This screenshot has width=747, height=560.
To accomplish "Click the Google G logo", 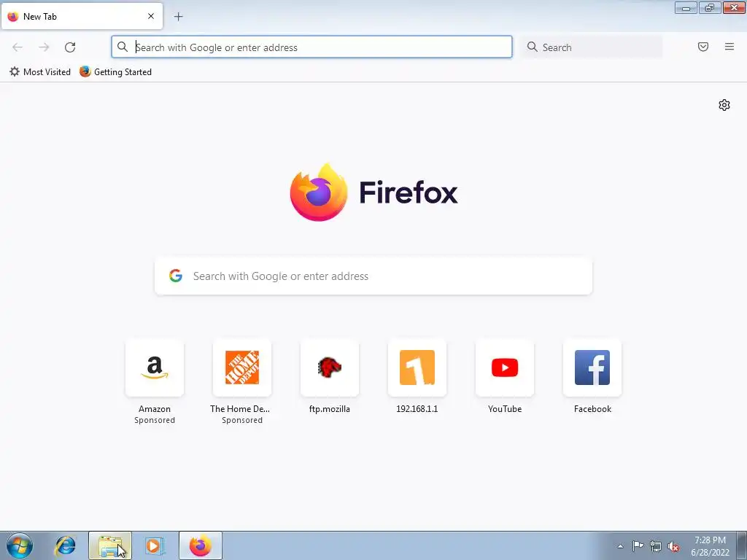I will pyautogui.click(x=176, y=276).
